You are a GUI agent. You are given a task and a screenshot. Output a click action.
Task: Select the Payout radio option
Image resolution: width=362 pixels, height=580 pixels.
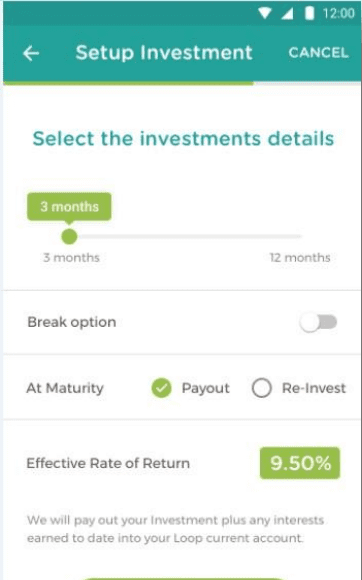coord(162,388)
